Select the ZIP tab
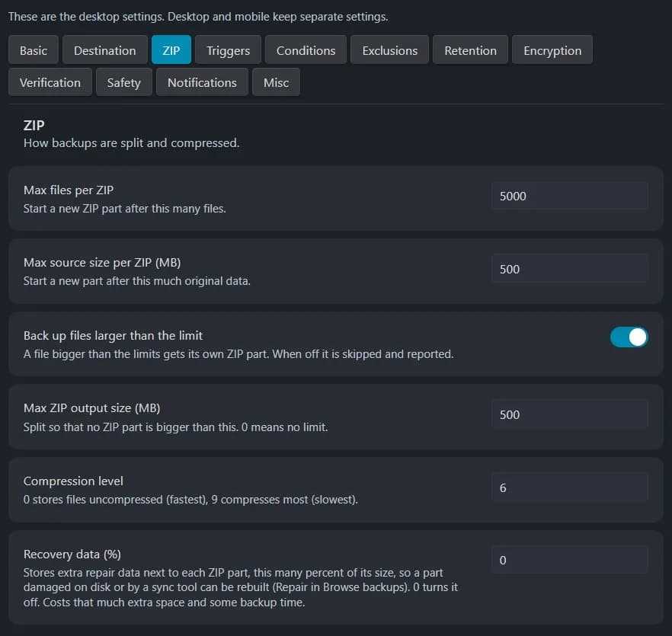This screenshot has width=672, height=636. coord(171,50)
